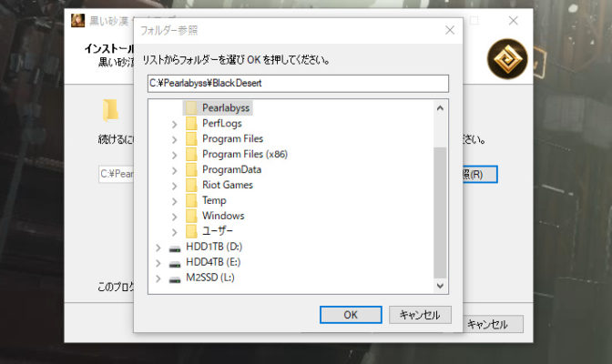Expand the HDD1TB (D:) drive
Viewport: 612px width, 364px height.
tap(158, 248)
